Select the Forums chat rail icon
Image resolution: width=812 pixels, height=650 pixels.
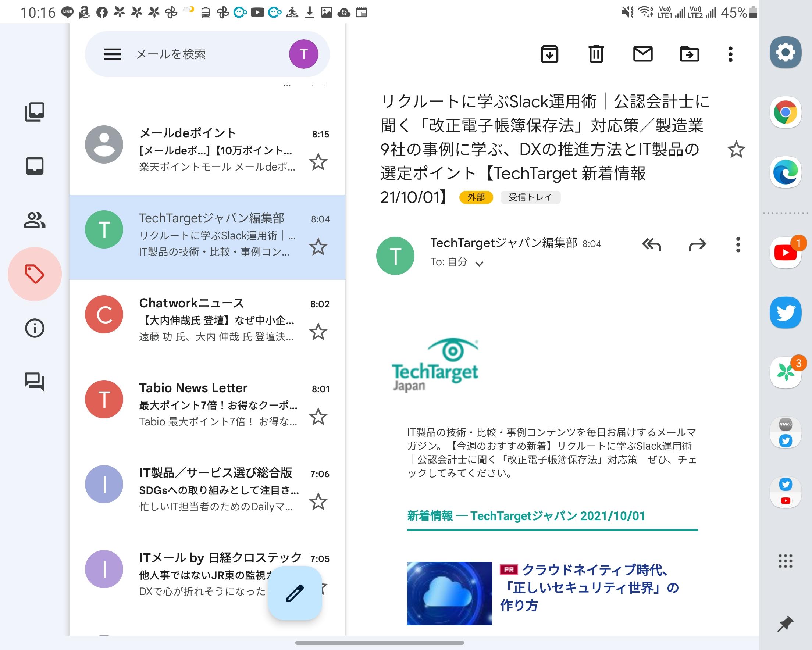click(x=35, y=382)
